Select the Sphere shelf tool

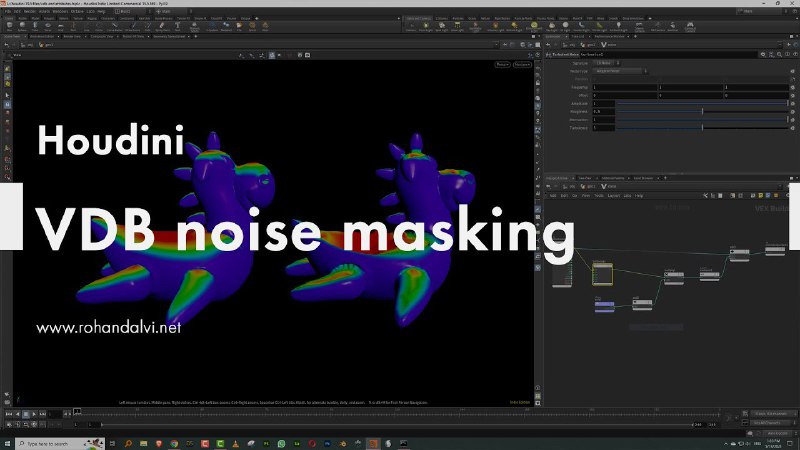coord(22,26)
